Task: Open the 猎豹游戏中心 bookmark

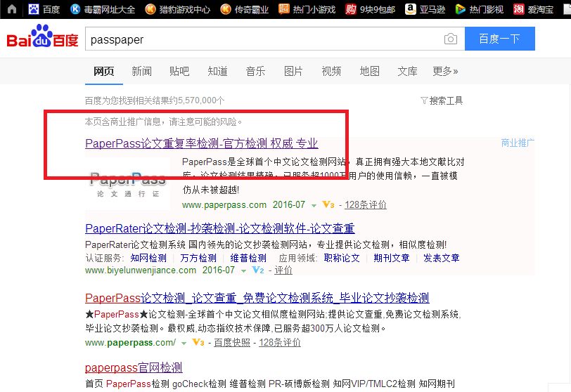Action: coord(177,9)
